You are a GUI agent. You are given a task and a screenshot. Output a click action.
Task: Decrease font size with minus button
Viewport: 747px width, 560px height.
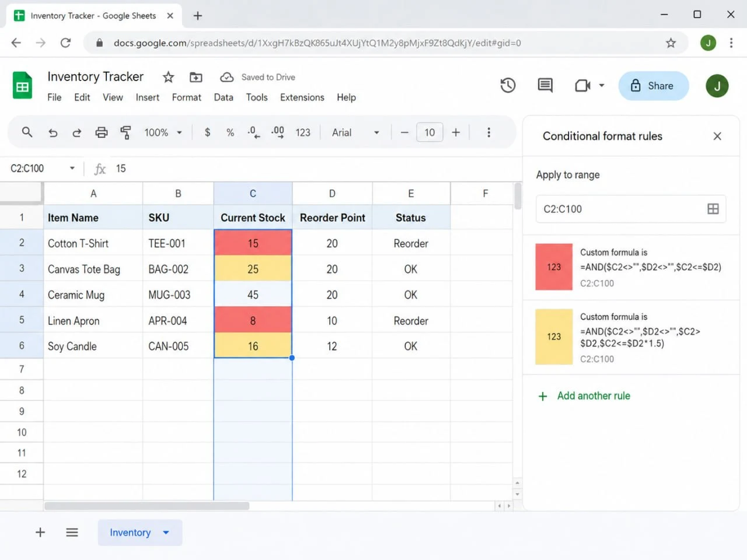coord(404,132)
